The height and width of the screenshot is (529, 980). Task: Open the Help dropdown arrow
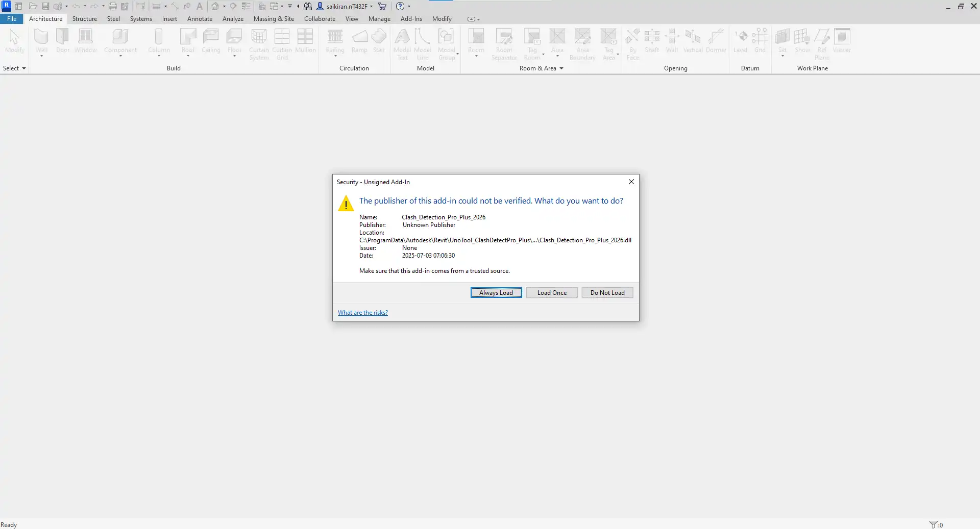[x=409, y=7]
